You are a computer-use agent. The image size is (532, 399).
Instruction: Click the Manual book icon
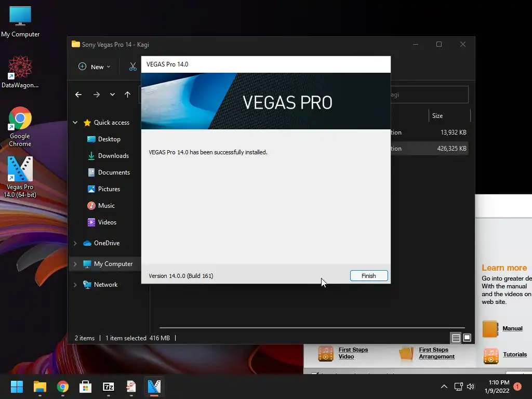(490, 329)
